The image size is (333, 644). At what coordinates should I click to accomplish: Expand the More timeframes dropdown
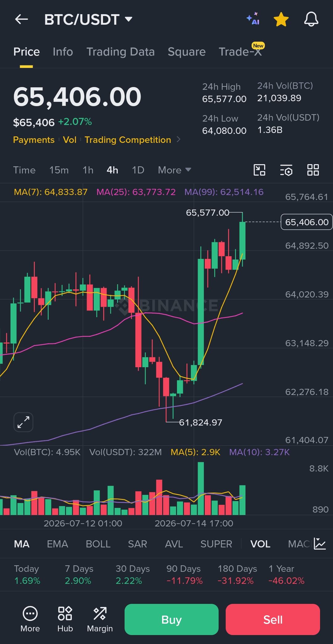pos(175,170)
